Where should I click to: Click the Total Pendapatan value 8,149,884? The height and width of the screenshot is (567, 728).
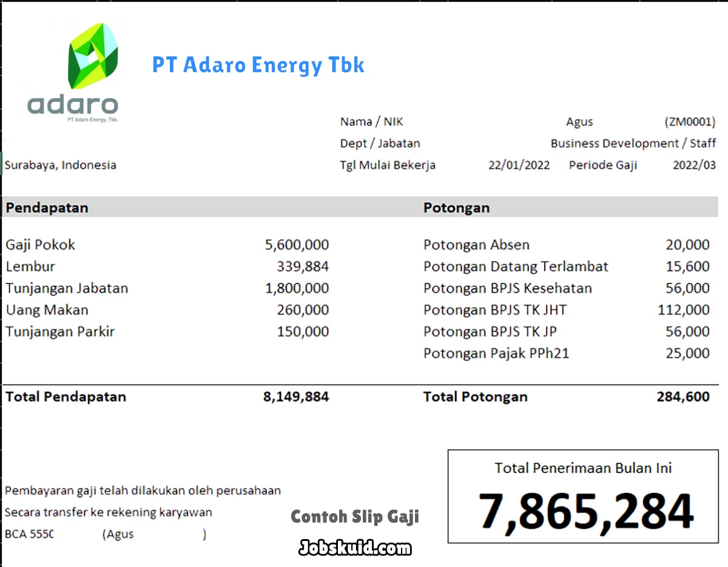296,397
